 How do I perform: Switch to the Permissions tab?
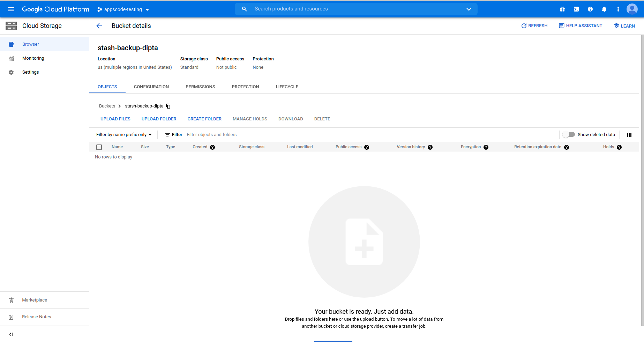point(200,87)
